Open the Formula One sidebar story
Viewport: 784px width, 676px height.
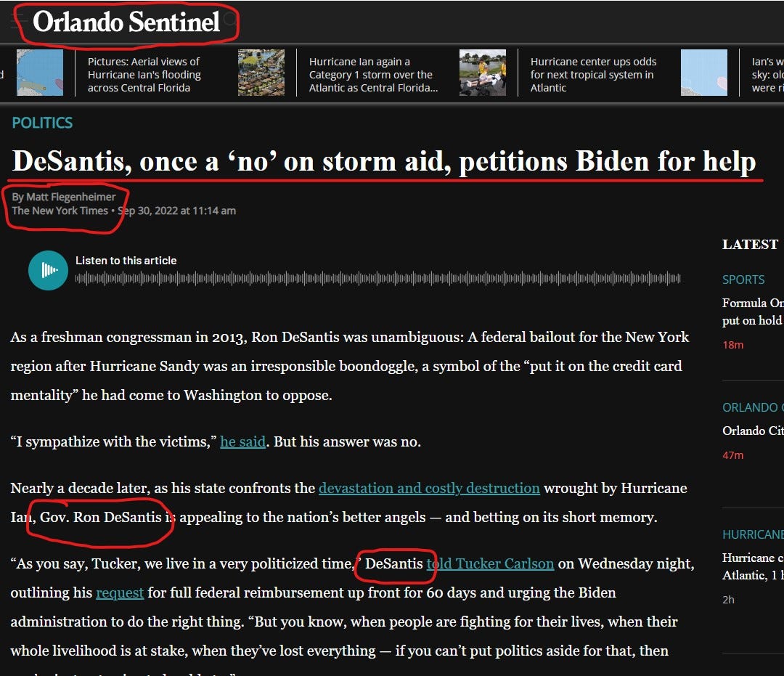click(x=753, y=311)
